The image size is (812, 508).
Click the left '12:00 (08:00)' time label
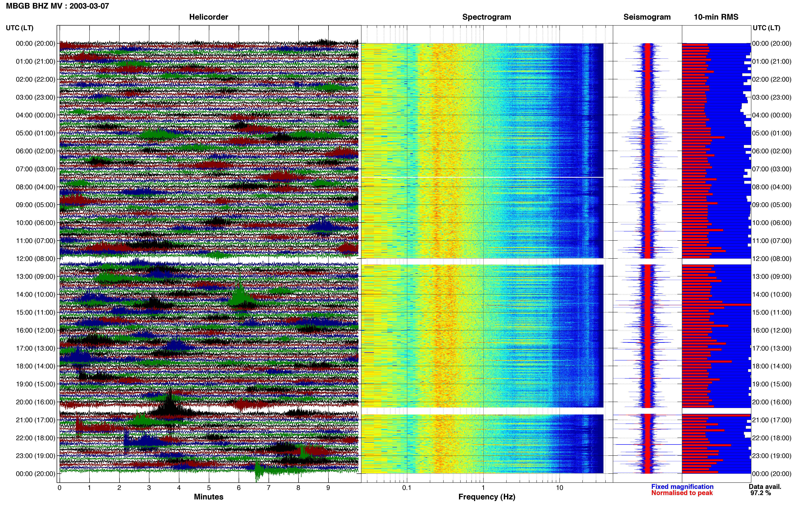pyautogui.click(x=36, y=259)
